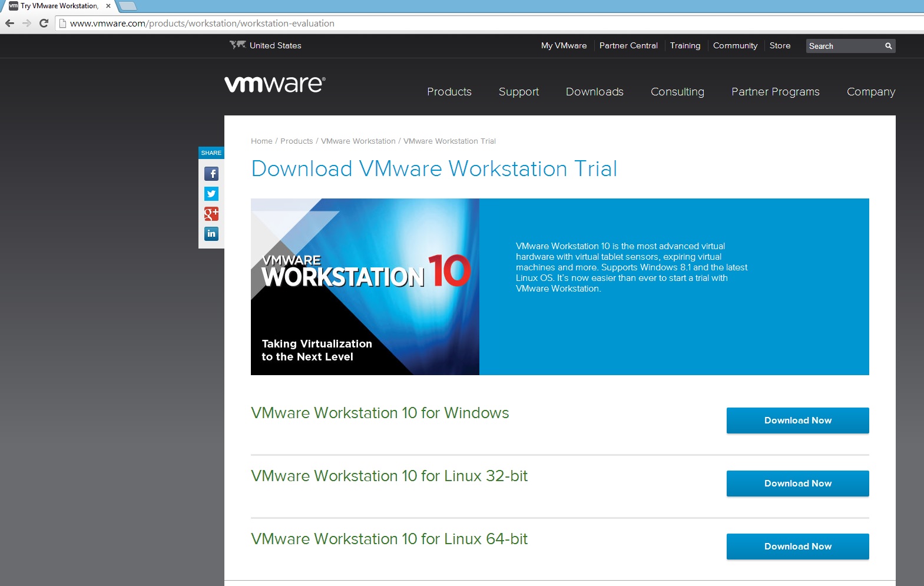Click VMware Workstation 10 for Linux 32-bit heading
This screenshot has height=586, width=924.
pos(389,476)
